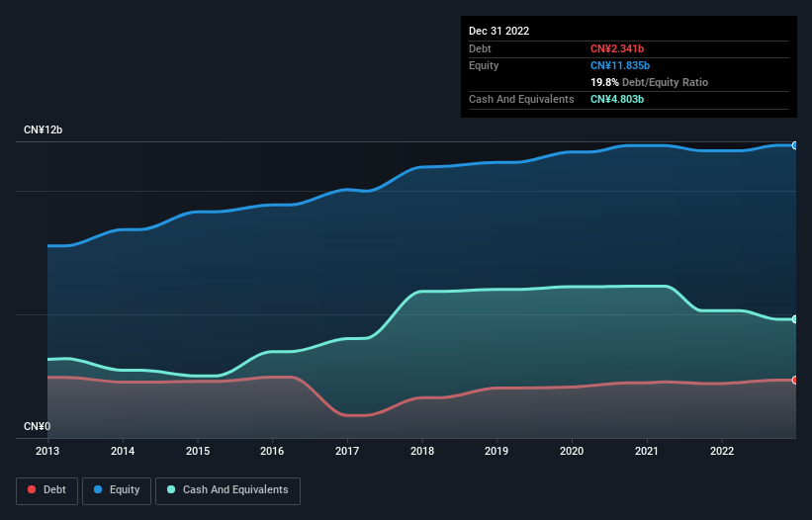Click the 2018 x-axis label
Image resolution: width=812 pixels, height=520 pixels.
tap(422, 451)
